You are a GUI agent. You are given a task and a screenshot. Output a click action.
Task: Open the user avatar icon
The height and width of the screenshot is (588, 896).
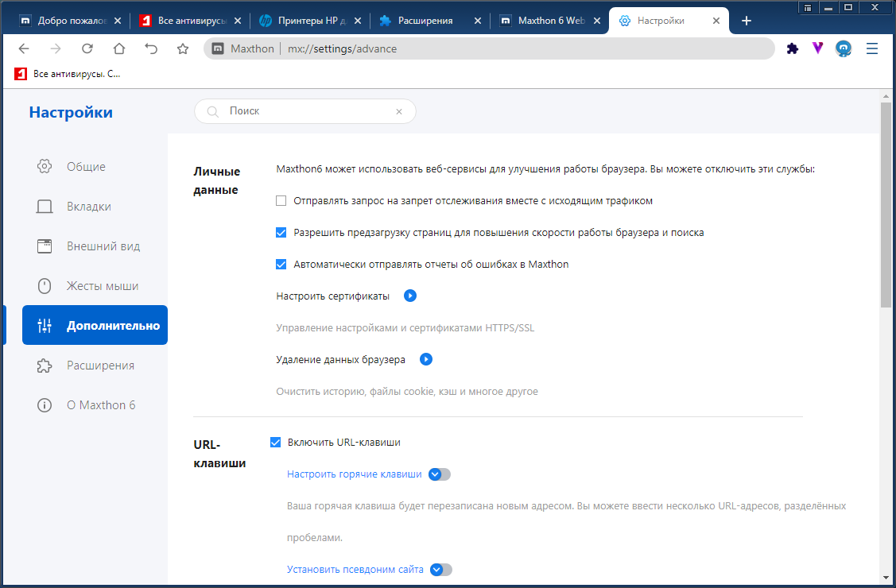844,49
